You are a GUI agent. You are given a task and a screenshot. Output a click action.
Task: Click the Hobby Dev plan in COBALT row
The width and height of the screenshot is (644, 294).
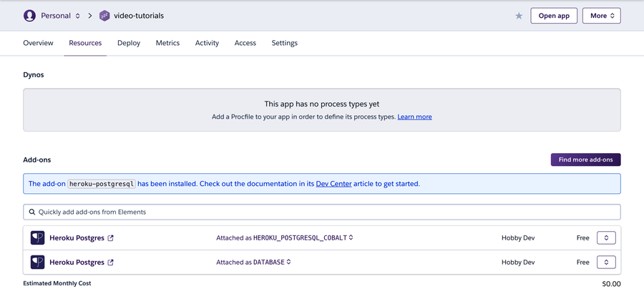[x=518, y=237]
